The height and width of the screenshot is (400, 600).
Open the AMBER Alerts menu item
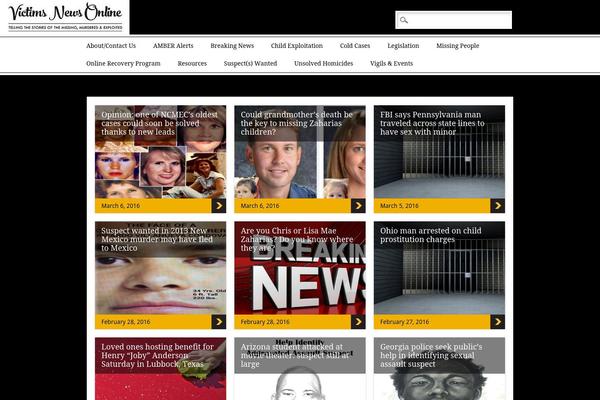point(173,46)
